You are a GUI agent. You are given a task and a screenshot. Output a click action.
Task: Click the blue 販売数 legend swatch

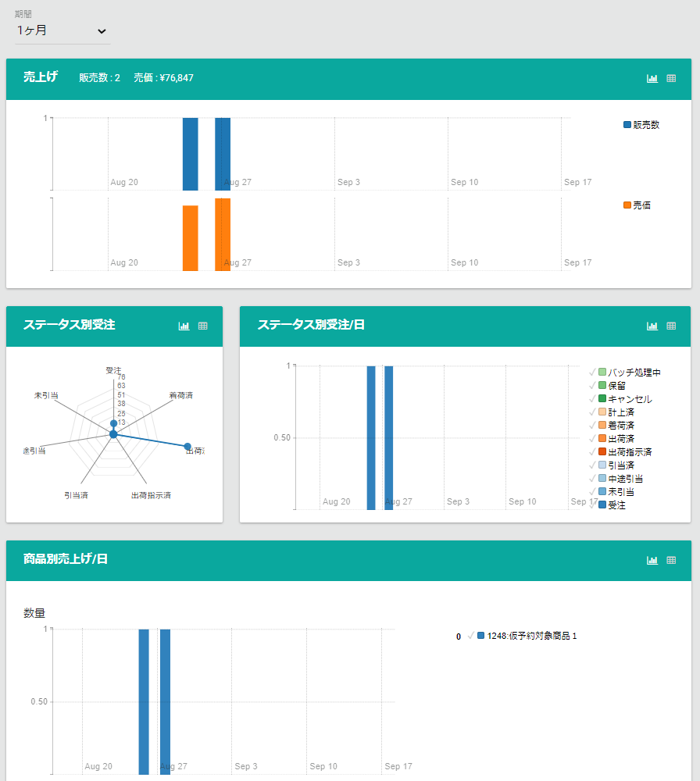click(x=627, y=124)
